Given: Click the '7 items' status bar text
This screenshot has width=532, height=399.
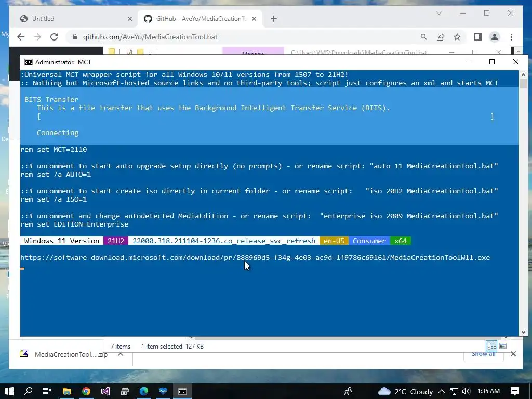Looking at the screenshot, I should click(x=121, y=347).
